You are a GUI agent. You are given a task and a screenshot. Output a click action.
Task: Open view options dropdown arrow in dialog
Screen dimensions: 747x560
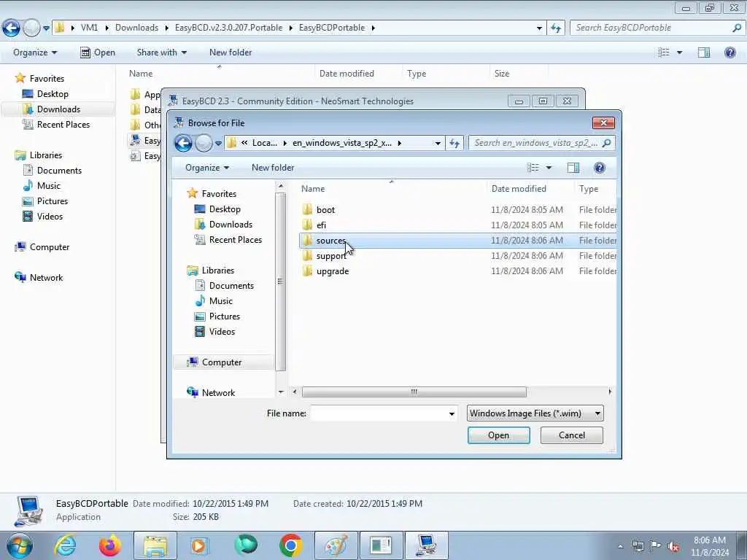click(x=549, y=168)
